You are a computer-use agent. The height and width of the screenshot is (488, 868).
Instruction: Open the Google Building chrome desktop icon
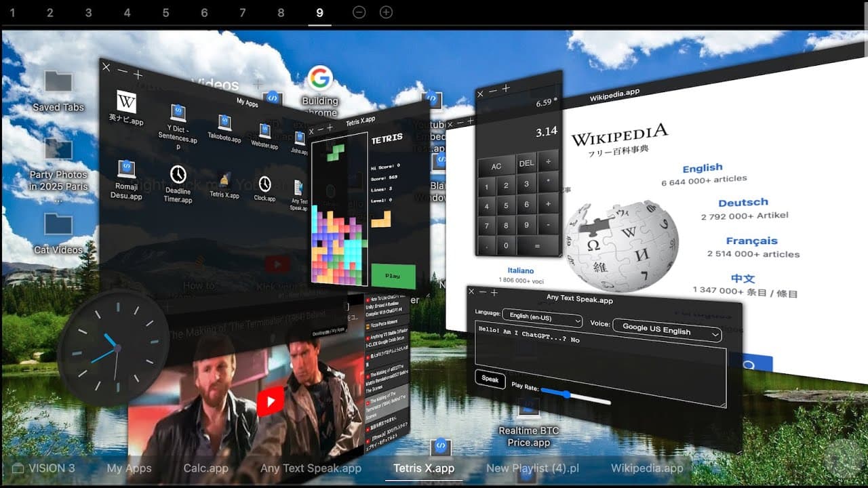tap(319, 79)
